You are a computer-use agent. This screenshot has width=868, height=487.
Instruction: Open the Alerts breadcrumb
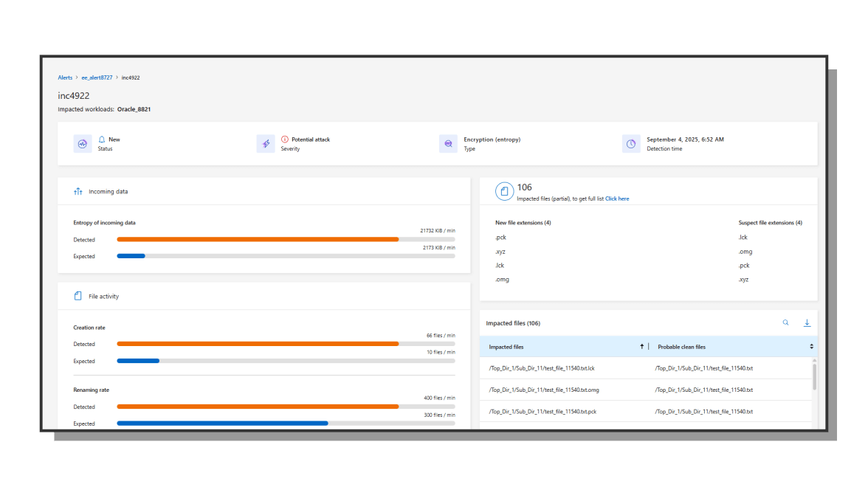pyautogui.click(x=65, y=77)
